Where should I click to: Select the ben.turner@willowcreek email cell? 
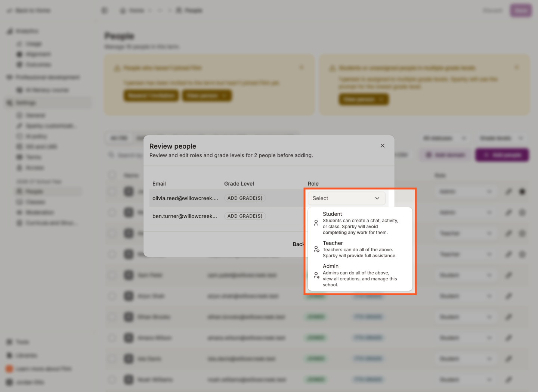(x=185, y=216)
